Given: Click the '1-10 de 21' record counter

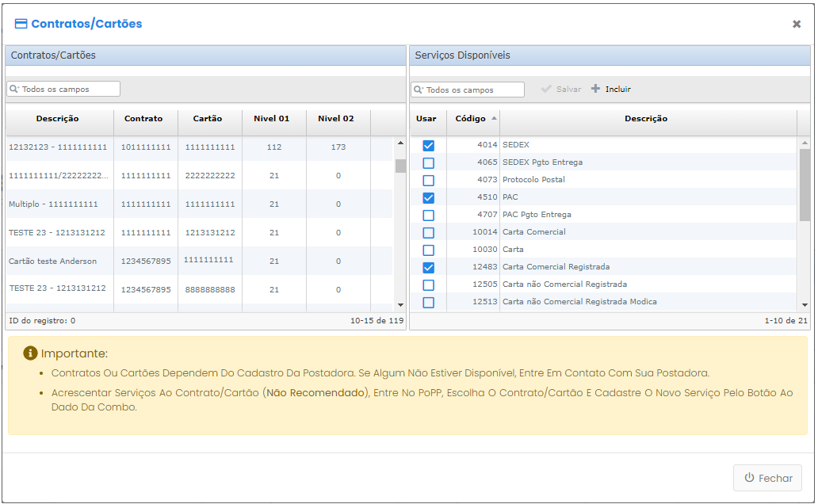Looking at the screenshot, I should [786, 321].
